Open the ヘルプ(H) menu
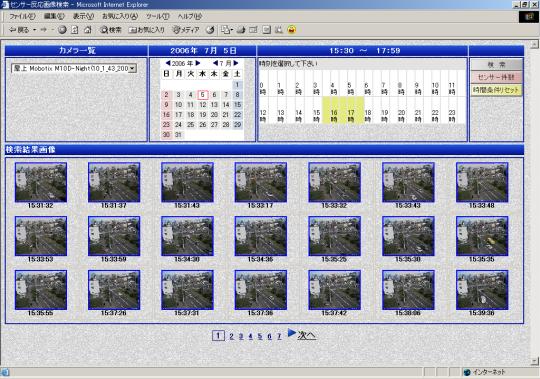The height and width of the screenshot is (379, 540). tap(190, 16)
